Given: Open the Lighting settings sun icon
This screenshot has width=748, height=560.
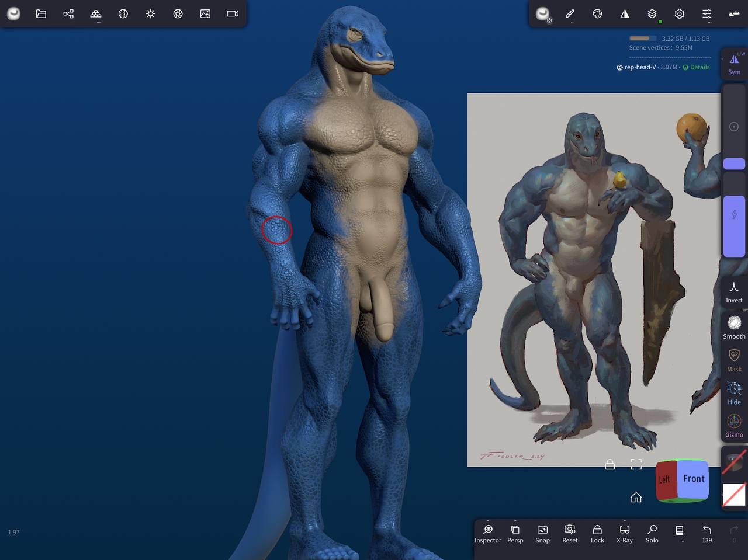Looking at the screenshot, I should click(x=151, y=13).
